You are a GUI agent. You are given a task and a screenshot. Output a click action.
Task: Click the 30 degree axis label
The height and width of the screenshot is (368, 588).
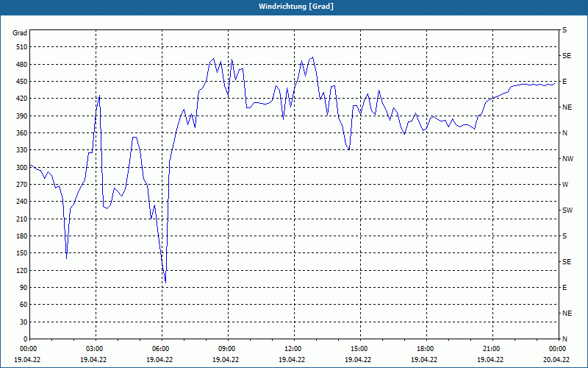pyautogui.click(x=24, y=322)
